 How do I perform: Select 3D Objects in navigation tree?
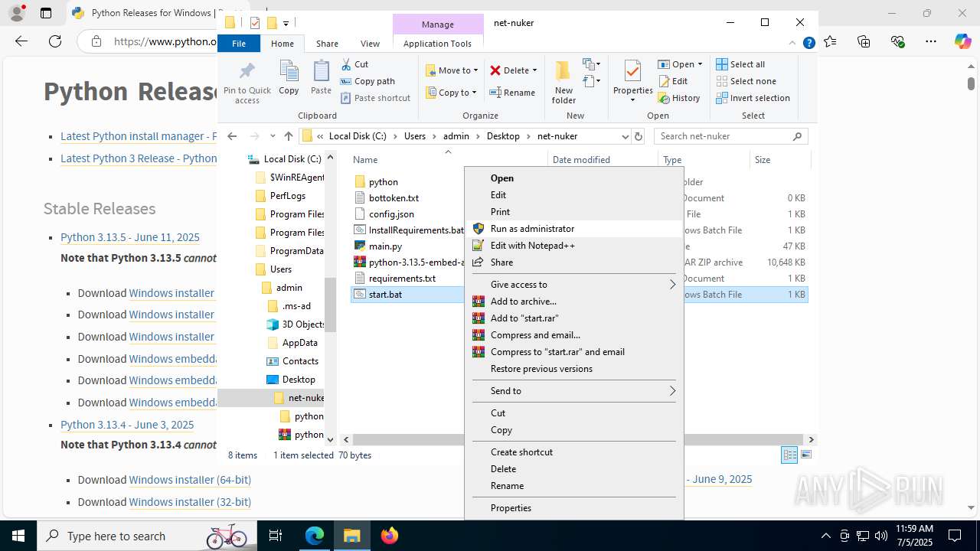(303, 324)
